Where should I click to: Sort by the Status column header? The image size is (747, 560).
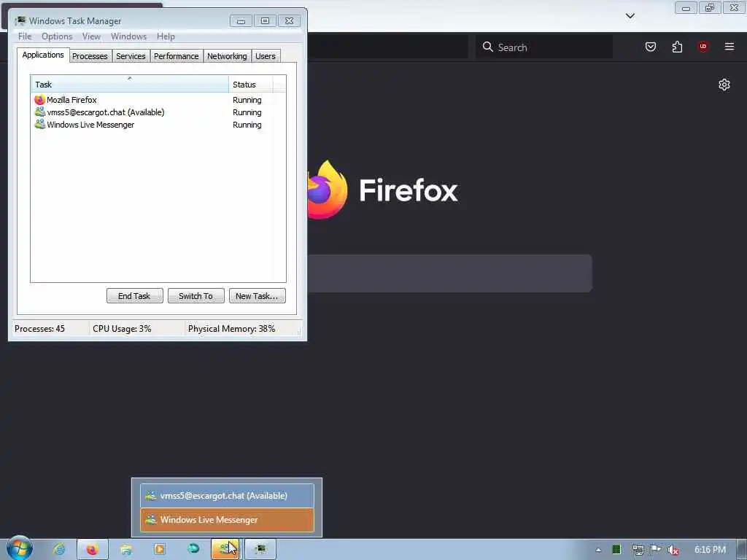[251, 85]
